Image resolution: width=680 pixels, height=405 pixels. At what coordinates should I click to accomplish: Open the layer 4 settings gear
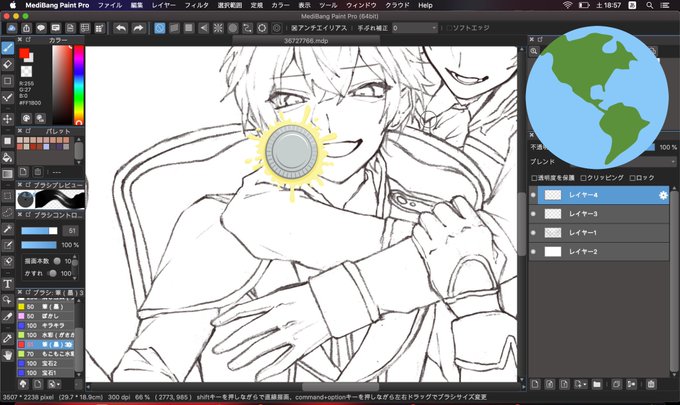click(663, 195)
